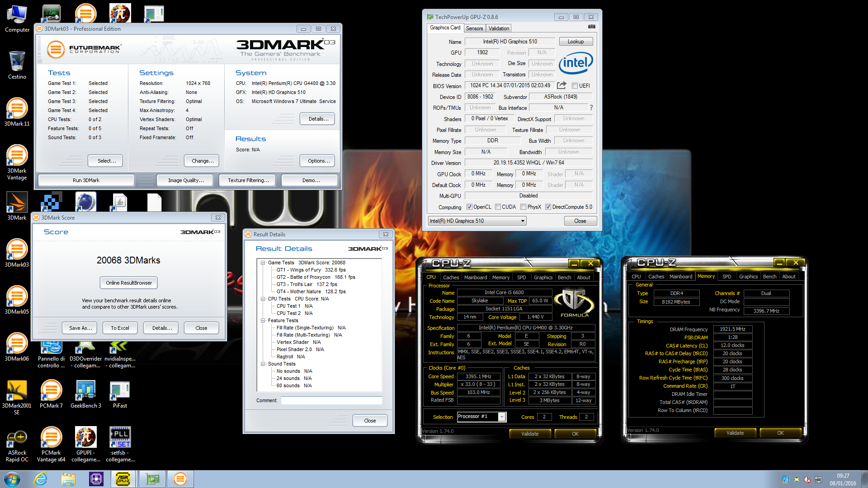
Task: Launch ASRock Rapid OC desktop shortcut
Action: click(17, 445)
